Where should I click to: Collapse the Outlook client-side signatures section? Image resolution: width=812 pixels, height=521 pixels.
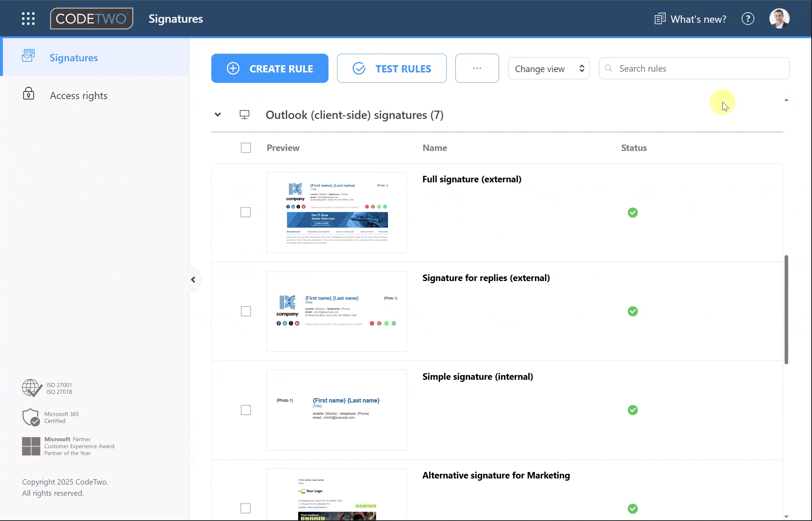coord(218,115)
